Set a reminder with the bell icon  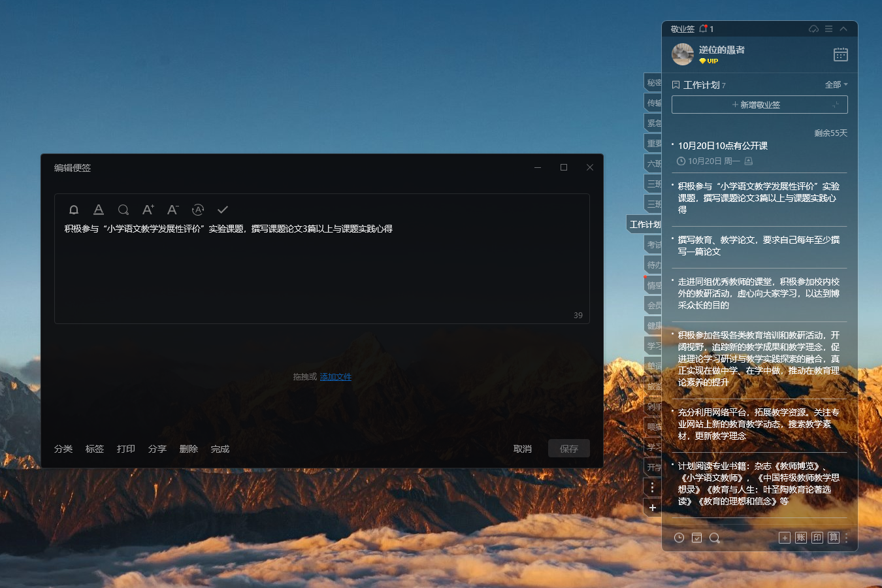(74, 210)
